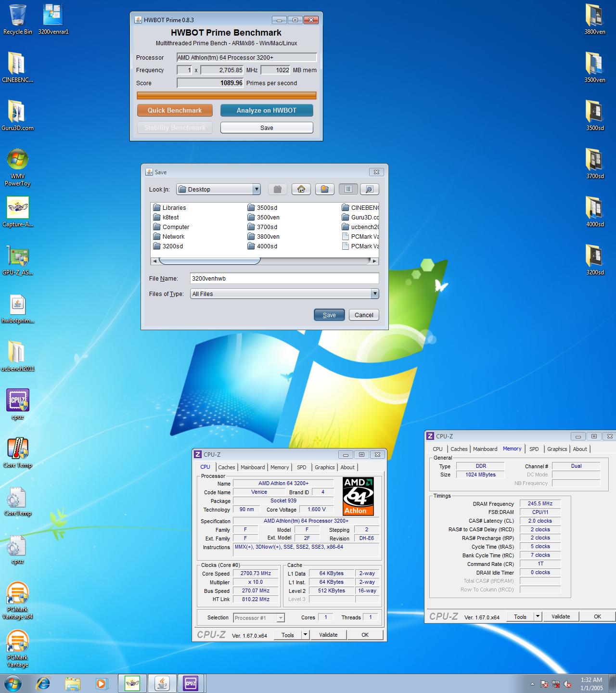Click Validate in CPU-Z Memory window
The image size is (616, 693).
click(561, 616)
